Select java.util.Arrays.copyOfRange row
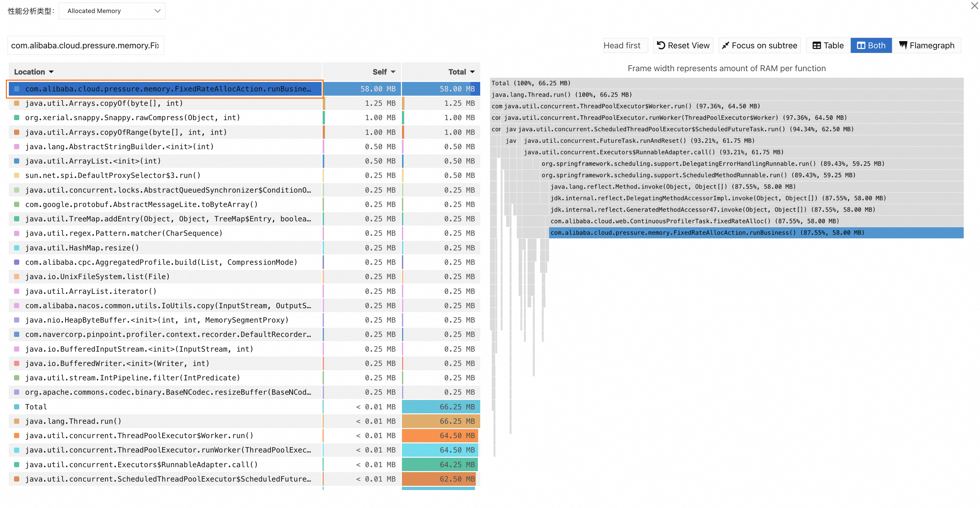 click(x=244, y=132)
